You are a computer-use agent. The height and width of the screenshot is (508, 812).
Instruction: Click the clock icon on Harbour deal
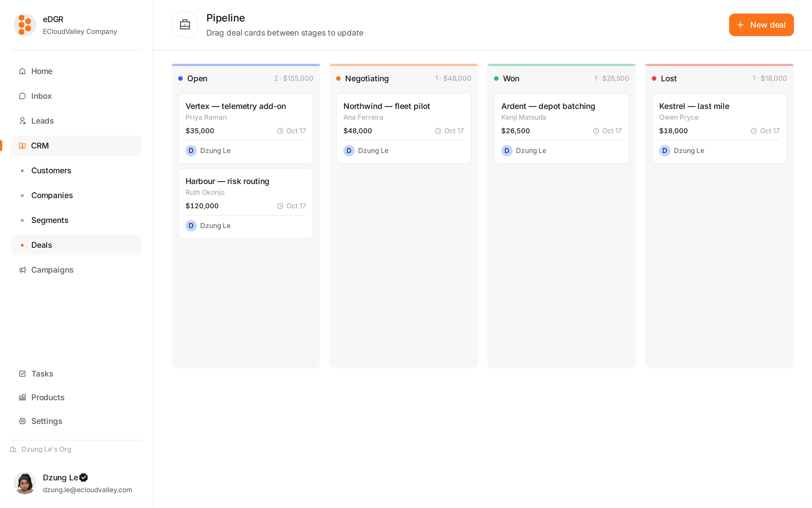tap(280, 206)
